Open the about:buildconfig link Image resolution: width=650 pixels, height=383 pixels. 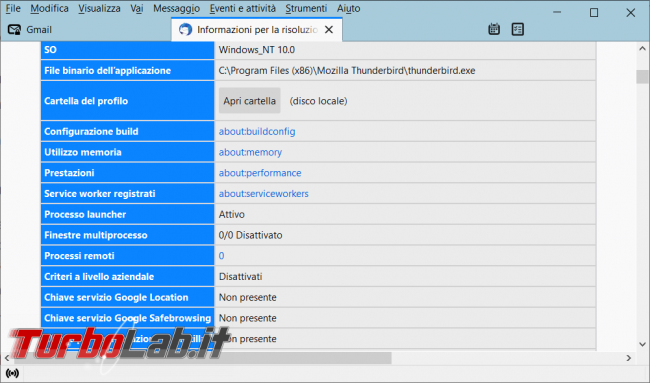(257, 131)
